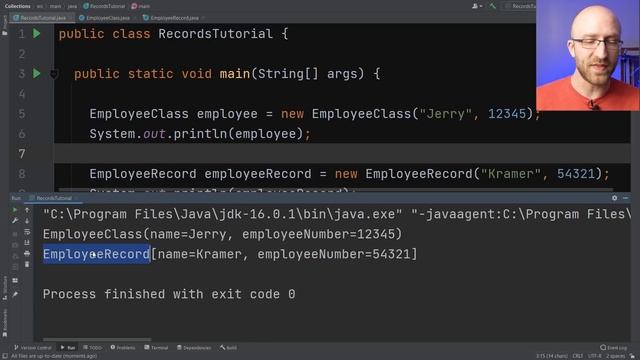Clear all console output with trash icon
Viewport: 640px width, 360px height.
[27, 264]
